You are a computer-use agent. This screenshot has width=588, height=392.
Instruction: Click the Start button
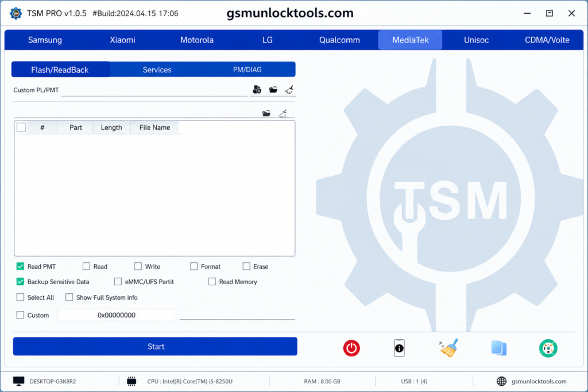click(155, 347)
